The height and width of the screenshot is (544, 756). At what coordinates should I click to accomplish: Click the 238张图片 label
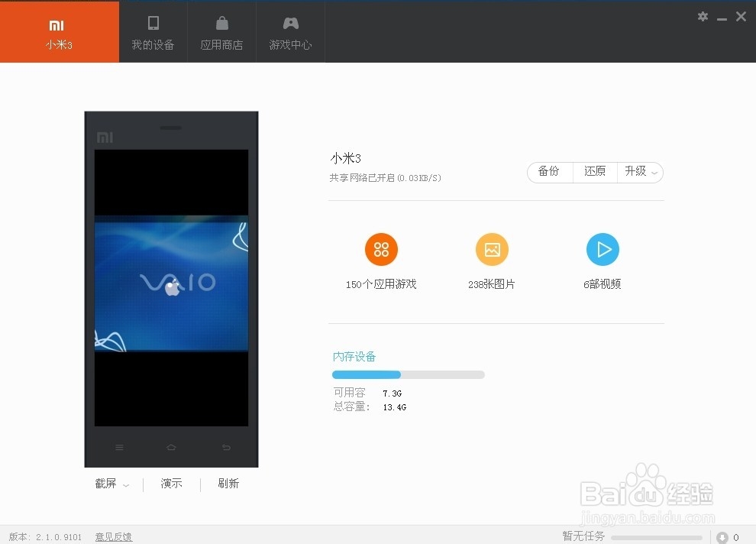click(491, 284)
